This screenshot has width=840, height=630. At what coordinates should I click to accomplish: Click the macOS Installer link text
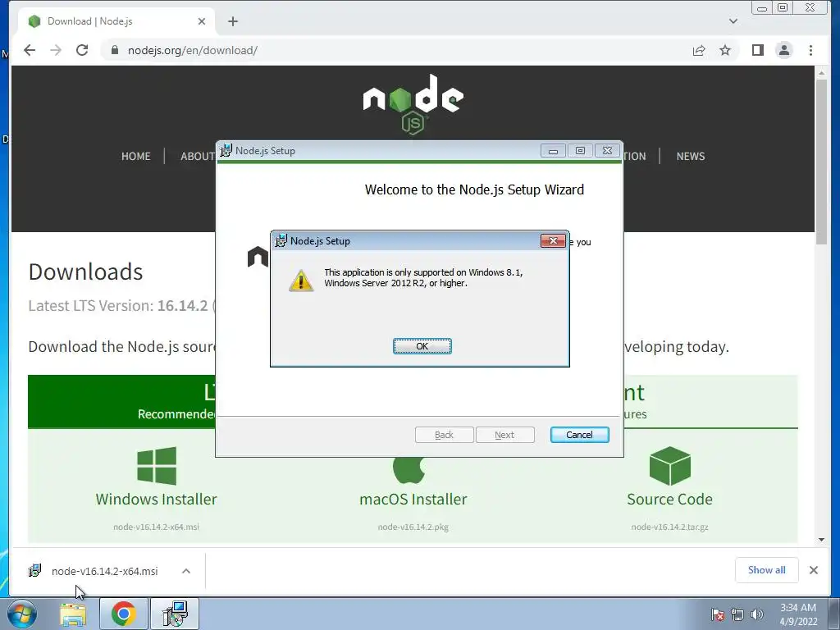[413, 500]
